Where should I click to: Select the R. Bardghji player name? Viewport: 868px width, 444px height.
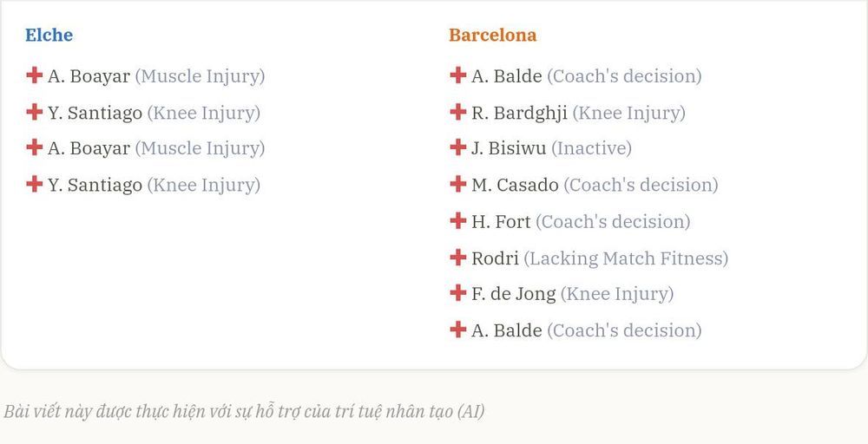coord(519,113)
